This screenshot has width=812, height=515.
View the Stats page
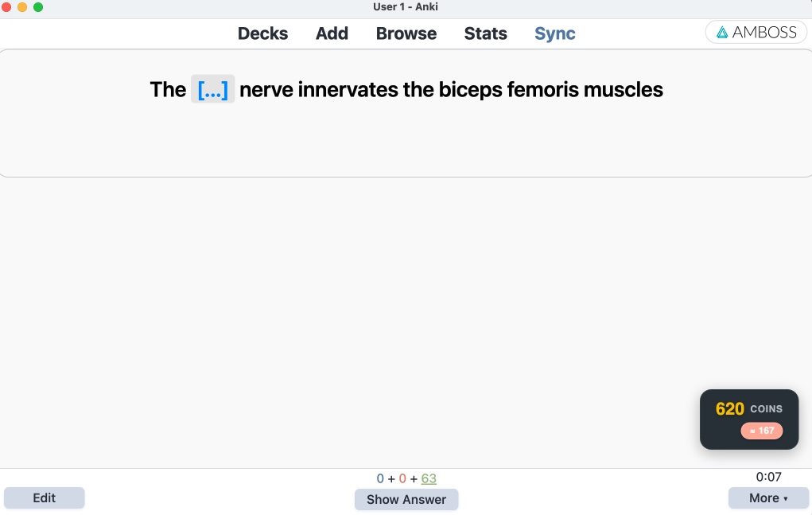pyautogui.click(x=485, y=33)
